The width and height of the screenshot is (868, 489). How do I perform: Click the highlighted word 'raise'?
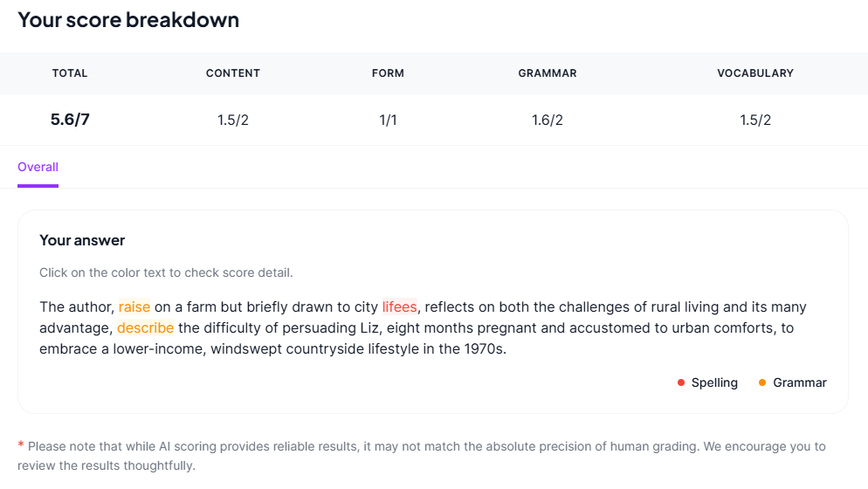coord(134,307)
